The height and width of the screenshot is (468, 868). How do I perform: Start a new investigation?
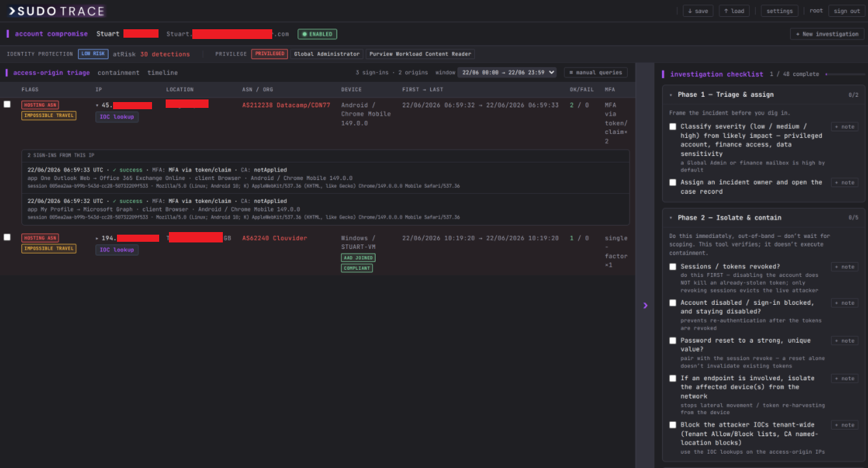point(827,34)
